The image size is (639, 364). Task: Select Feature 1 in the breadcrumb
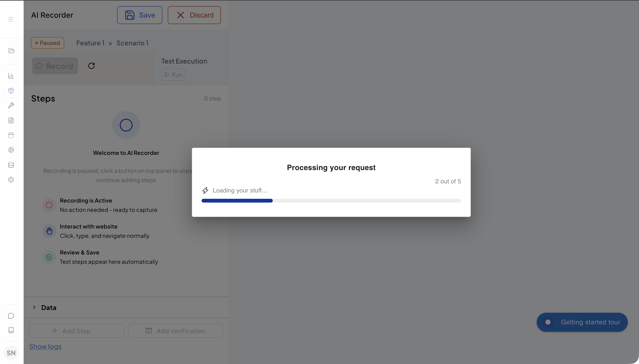pos(90,43)
